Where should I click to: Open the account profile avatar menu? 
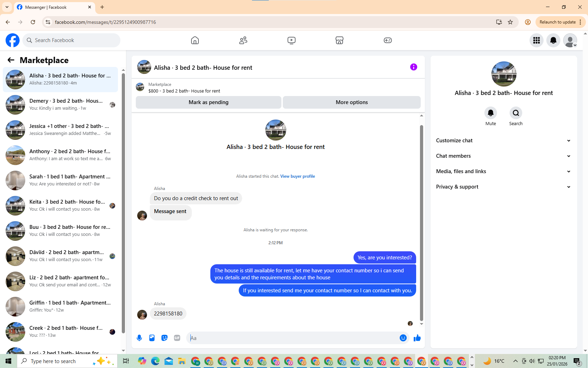click(570, 40)
